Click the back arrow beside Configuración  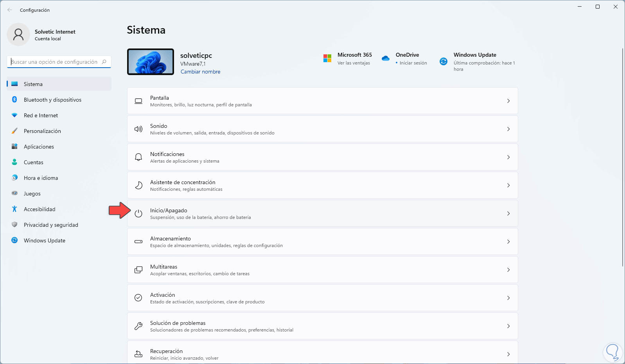coord(10,10)
